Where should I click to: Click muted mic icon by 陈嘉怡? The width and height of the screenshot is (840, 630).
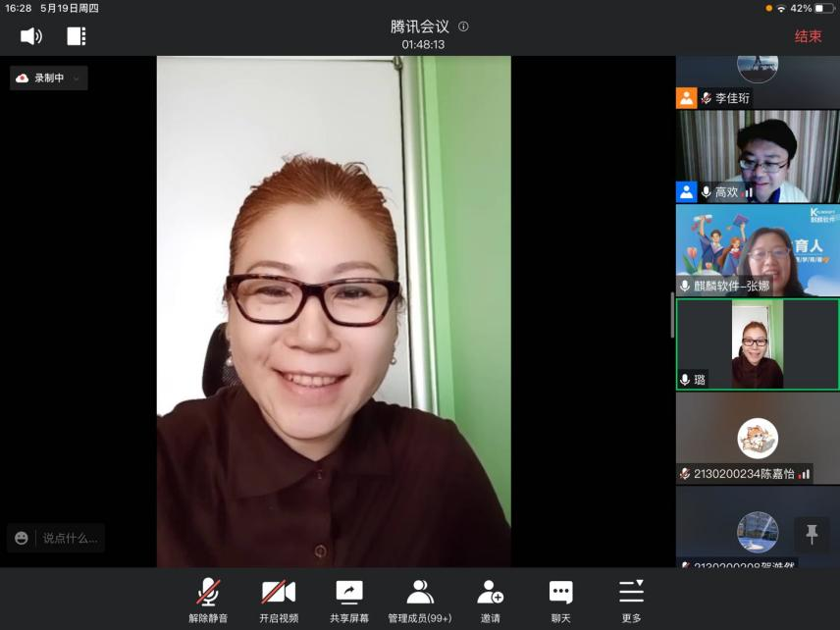685,474
